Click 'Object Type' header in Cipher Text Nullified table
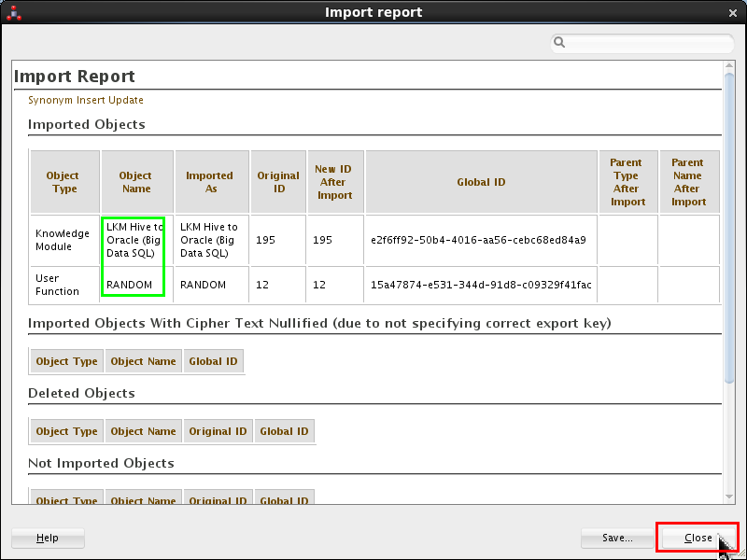Image resolution: width=747 pixels, height=560 pixels. (x=66, y=361)
